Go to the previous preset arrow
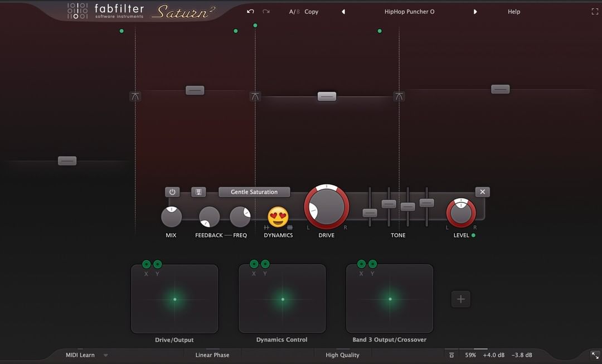 [x=343, y=12]
